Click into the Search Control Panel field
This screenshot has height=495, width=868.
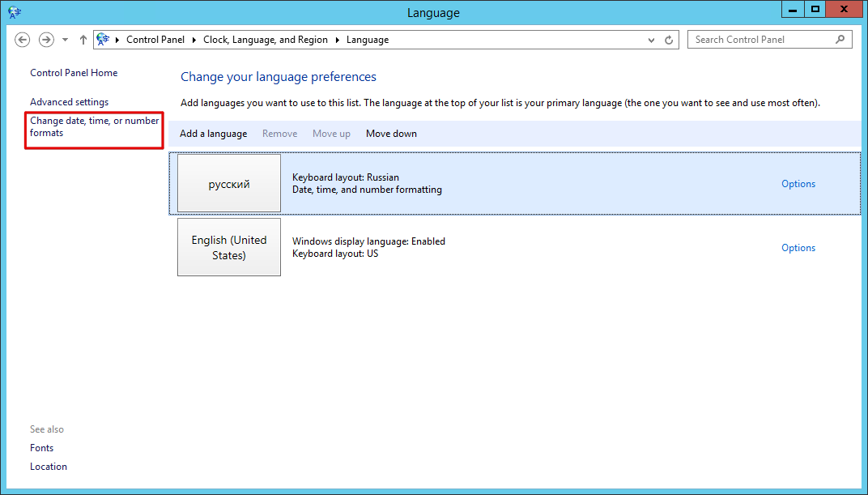click(762, 40)
